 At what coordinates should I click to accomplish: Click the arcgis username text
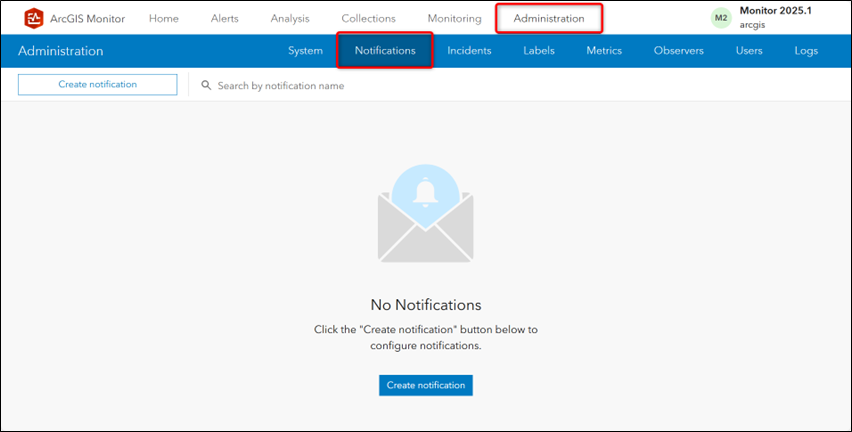[x=752, y=25]
